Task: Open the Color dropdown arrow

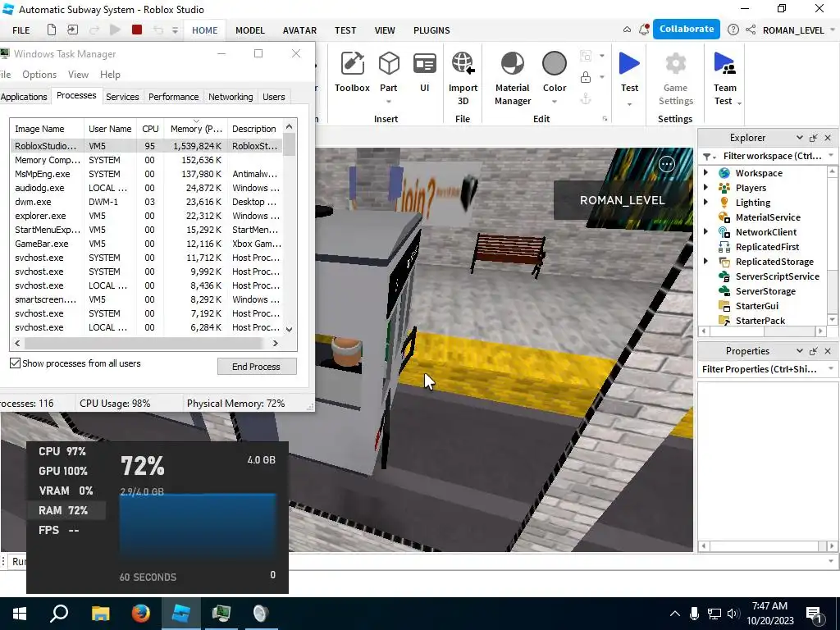Action: (x=555, y=102)
